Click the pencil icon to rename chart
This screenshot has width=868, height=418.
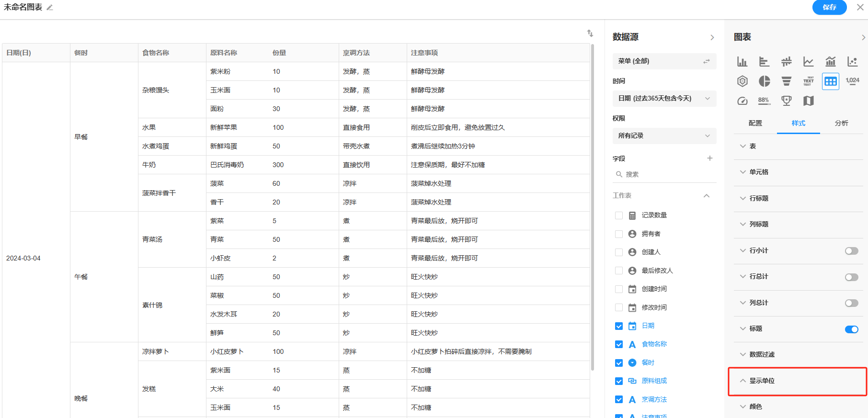[x=50, y=8]
